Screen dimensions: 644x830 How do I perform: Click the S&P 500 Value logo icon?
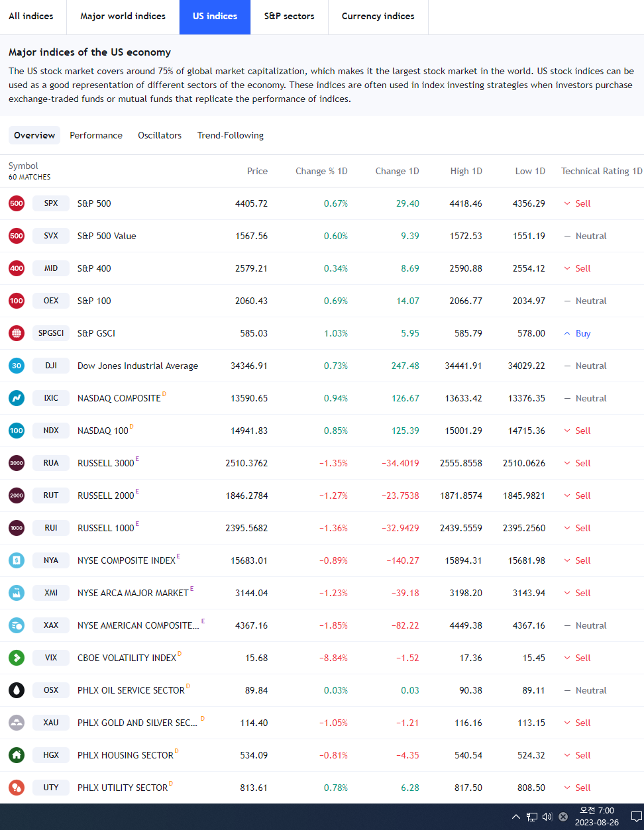click(x=17, y=236)
